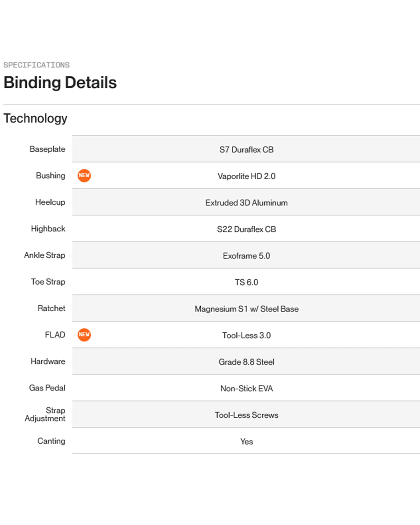Click the Tool-Less 3.0 value
The height and width of the screenshot is (525, 420).
pyautogui.click(x=246, y=335)
